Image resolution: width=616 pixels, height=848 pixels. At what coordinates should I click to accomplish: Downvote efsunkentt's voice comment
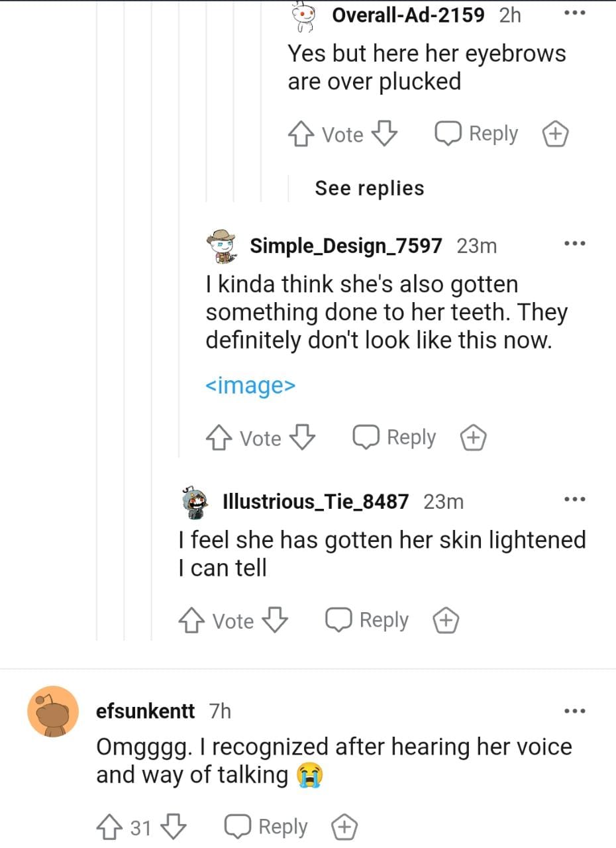pyautogui.click(x=174, y=827)
